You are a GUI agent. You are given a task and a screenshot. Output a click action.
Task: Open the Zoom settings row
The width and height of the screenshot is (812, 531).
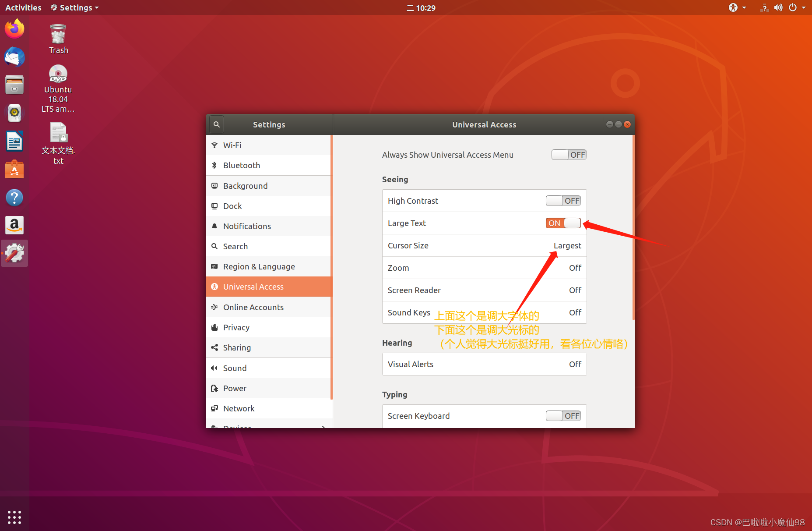[x=484, y=268]
